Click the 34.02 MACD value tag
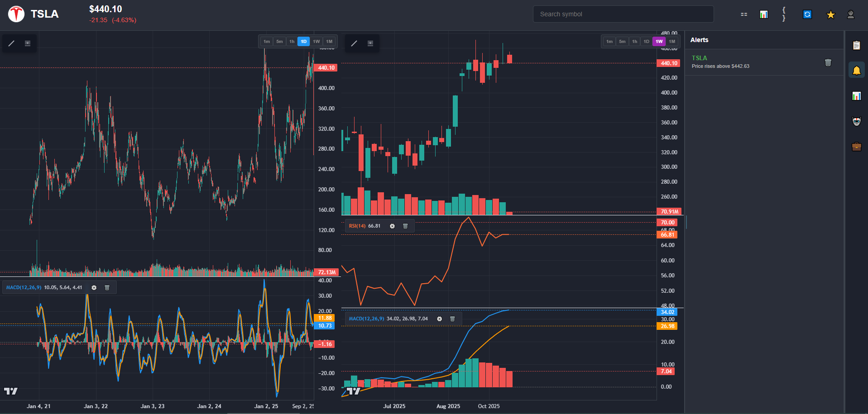This screenshot has height=414, width=868. point(667,312)
